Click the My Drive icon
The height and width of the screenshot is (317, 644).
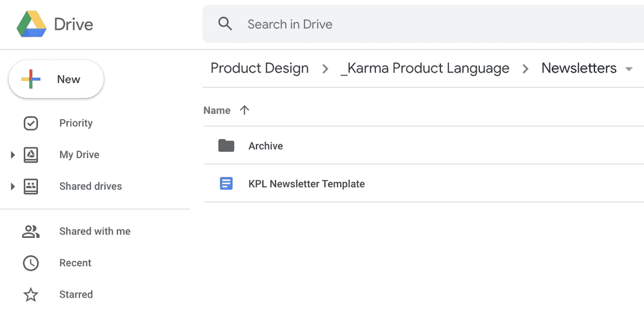coord(31,155)
